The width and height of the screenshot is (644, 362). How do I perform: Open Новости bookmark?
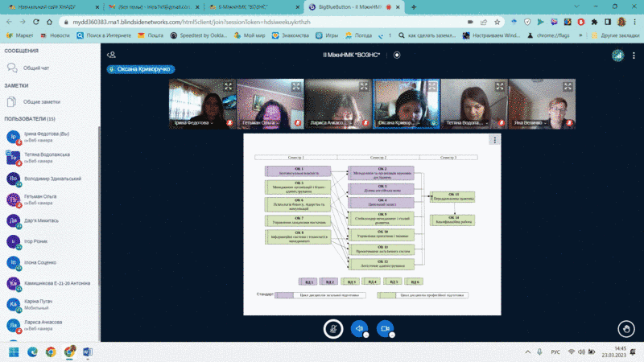(55, 35)
